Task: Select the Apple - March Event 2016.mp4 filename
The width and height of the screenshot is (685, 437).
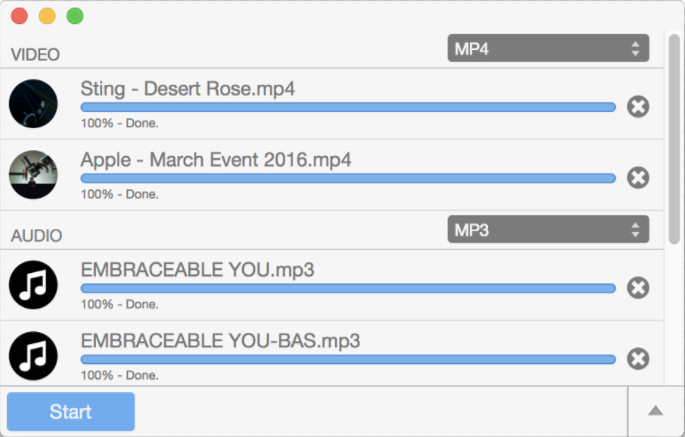Action: coord(216,160)
